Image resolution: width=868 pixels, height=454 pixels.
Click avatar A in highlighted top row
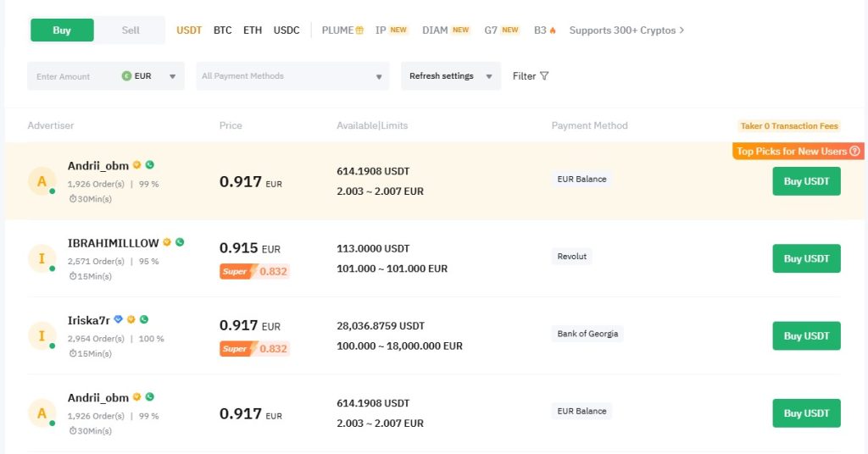click(x=42, y=180)
